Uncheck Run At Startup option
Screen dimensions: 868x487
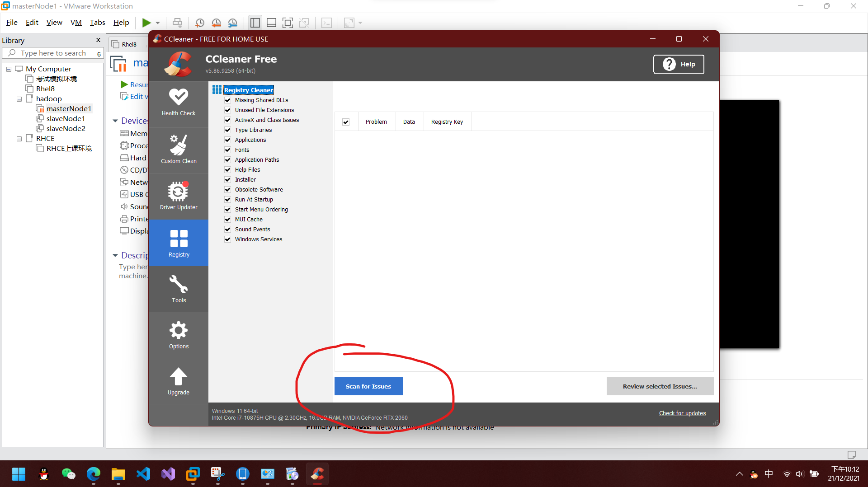pos(228,199)
